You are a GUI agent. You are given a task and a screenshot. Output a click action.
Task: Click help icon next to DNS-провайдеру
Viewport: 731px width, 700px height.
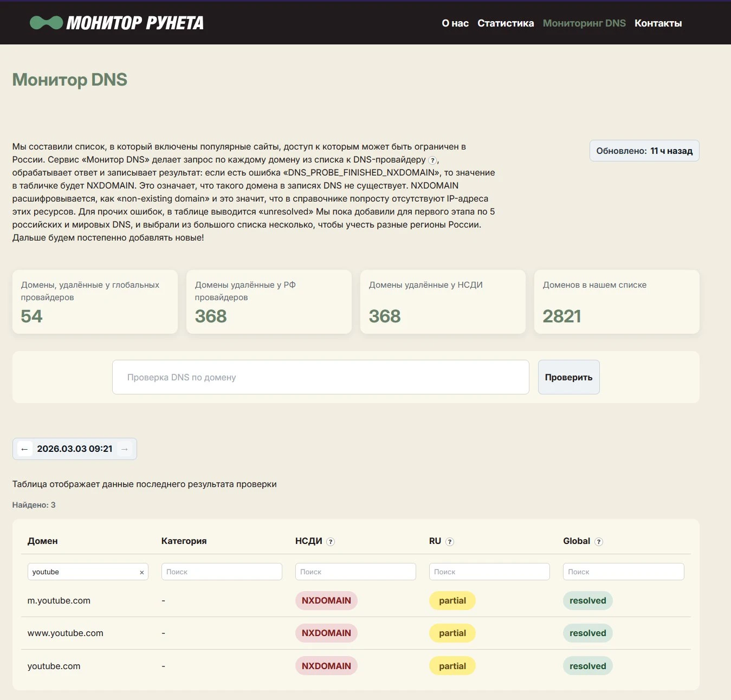432,160
